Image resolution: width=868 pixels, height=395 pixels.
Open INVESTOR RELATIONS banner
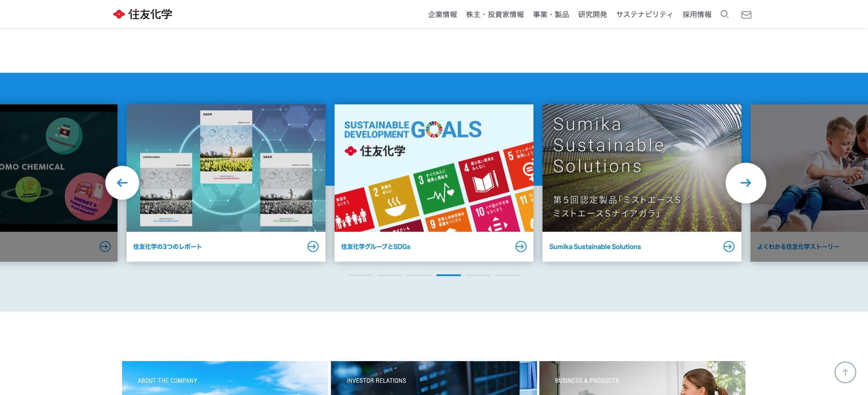tap(434, 378)
